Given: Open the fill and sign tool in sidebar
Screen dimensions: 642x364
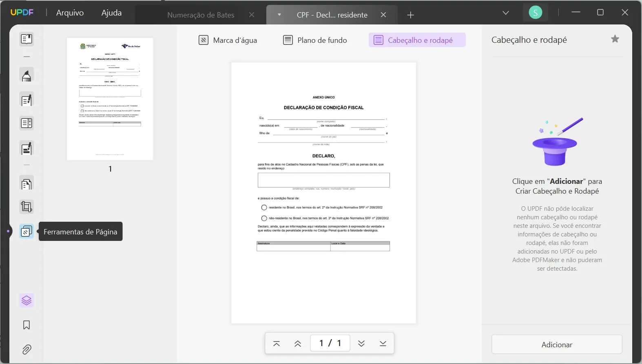Looking at the screenshot, I should (x=27, y=148).
